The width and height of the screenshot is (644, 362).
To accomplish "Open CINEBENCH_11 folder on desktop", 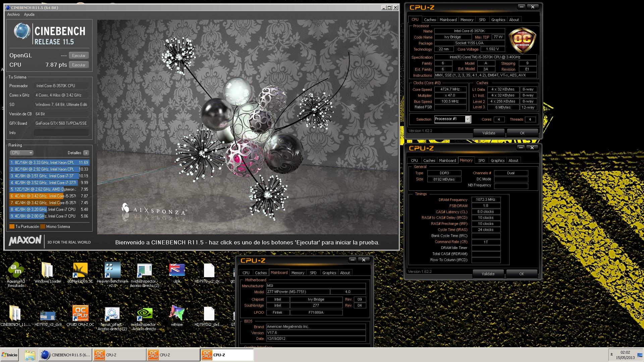I will pyautogui.click(x=15, y=316).
